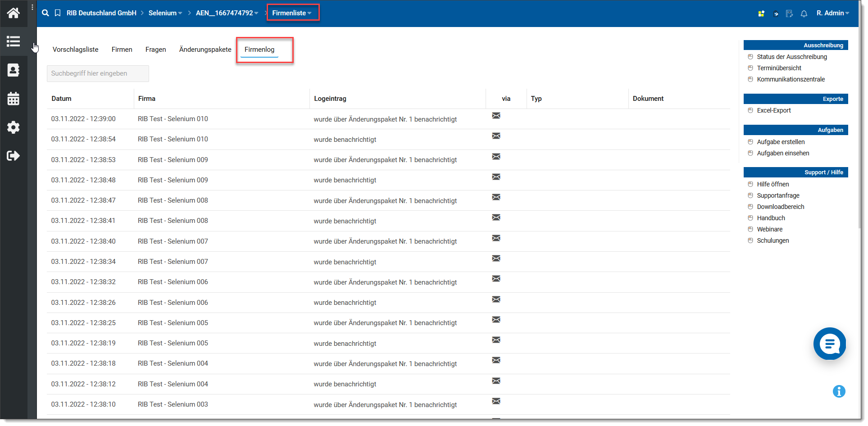868x426 pixels.
Task: Open the R. Admin user menu
Action: (x=833, y=13)
